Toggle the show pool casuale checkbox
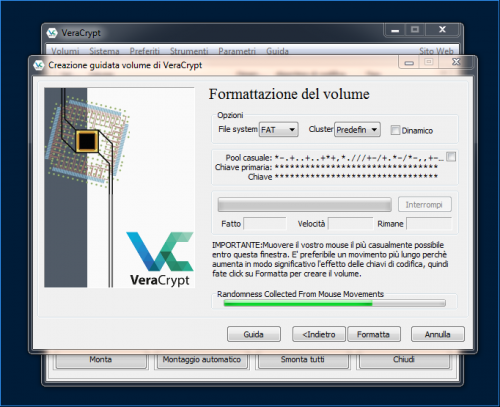The height and width of the screenshot is (407, 500). point(451,157)
